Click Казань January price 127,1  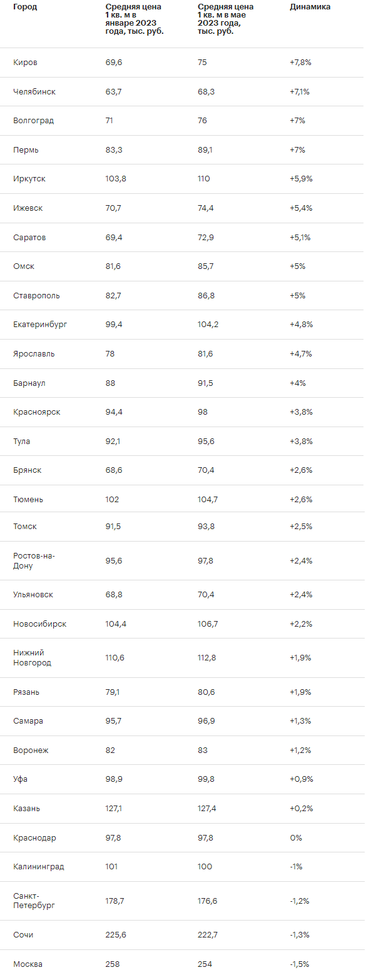(x=115, y=809)
